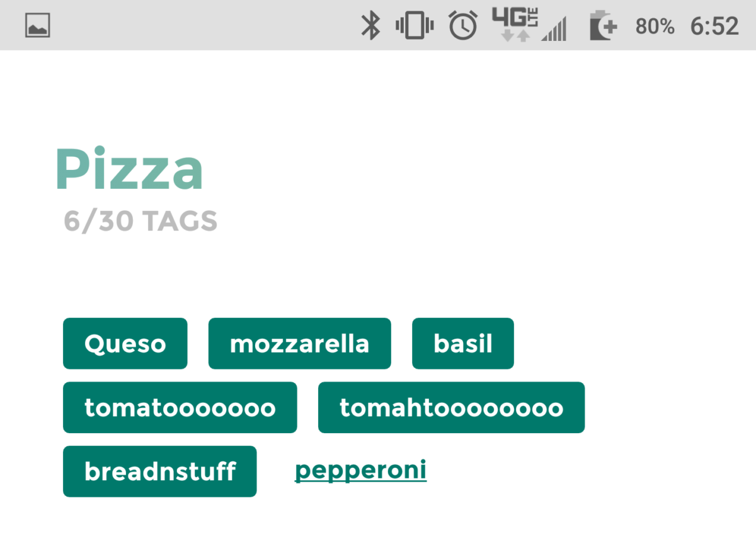The width and height of the screenshot is (756, 559).
Task: Deselect the Queso tag
Action: 125,344
